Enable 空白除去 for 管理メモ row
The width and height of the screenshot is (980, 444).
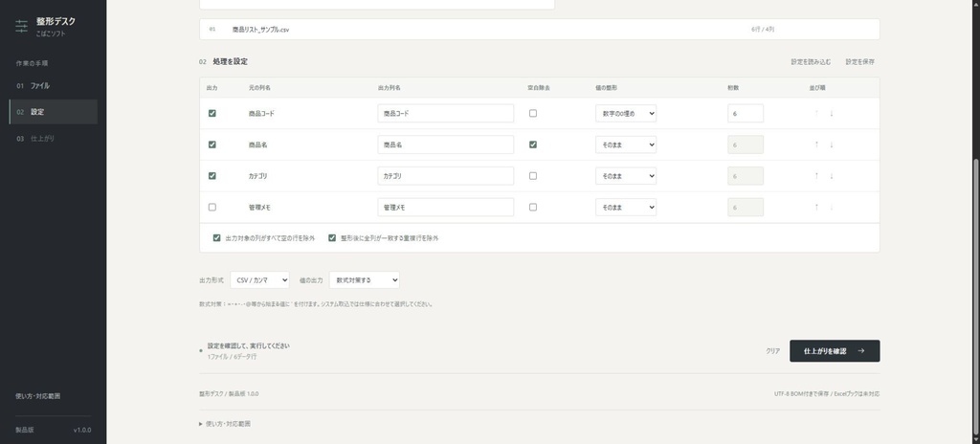click(x=532, y=207)
